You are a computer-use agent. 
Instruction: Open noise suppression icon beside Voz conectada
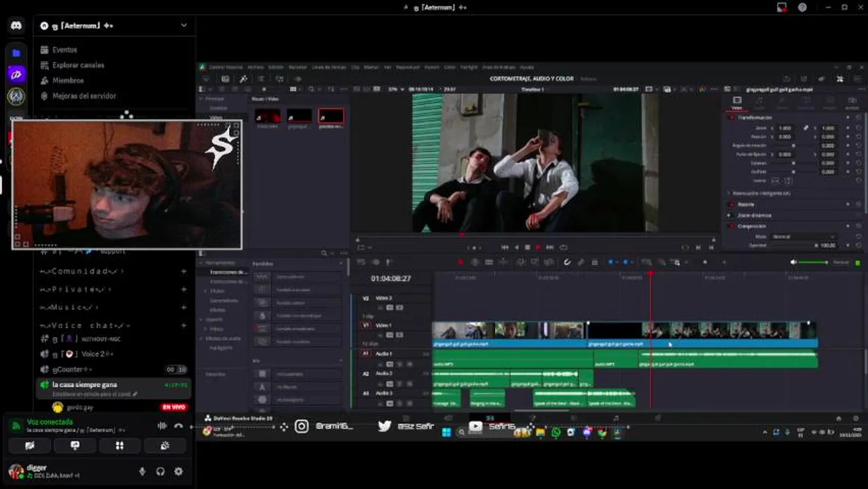point(162,426)
